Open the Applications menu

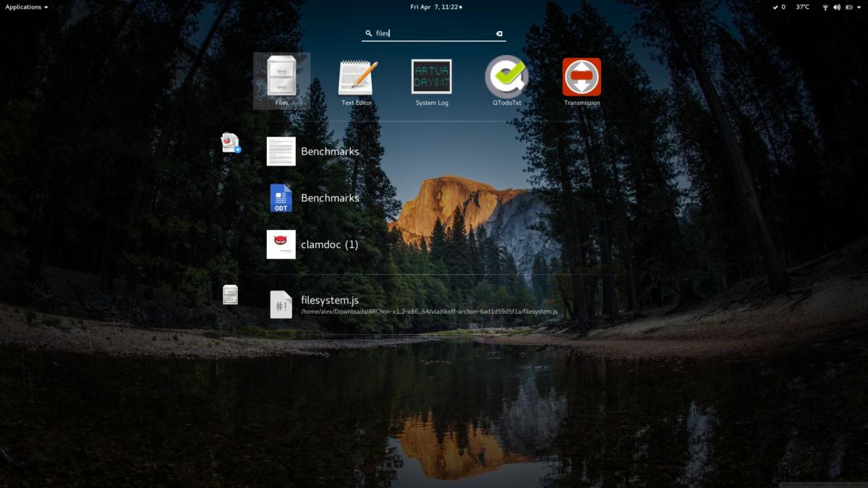pyautogui.click(x=27, y=7)
